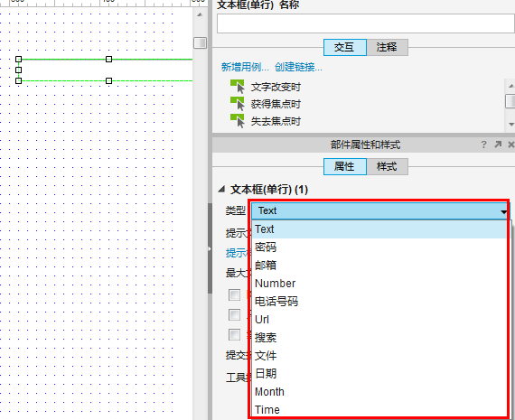
Task: Click the top-middle handle of the selected widget
Action: pyautogui.click(x=108, y=59)
